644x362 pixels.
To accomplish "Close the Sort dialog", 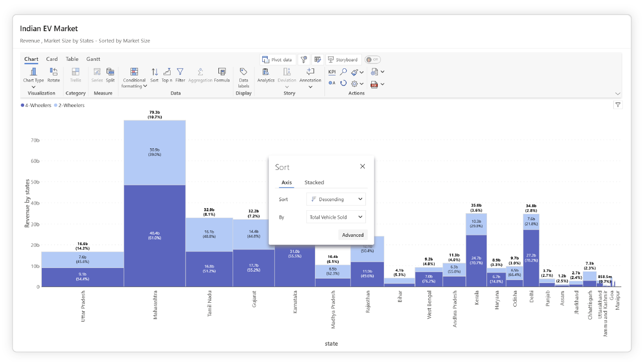I will [x=363, y=166].
